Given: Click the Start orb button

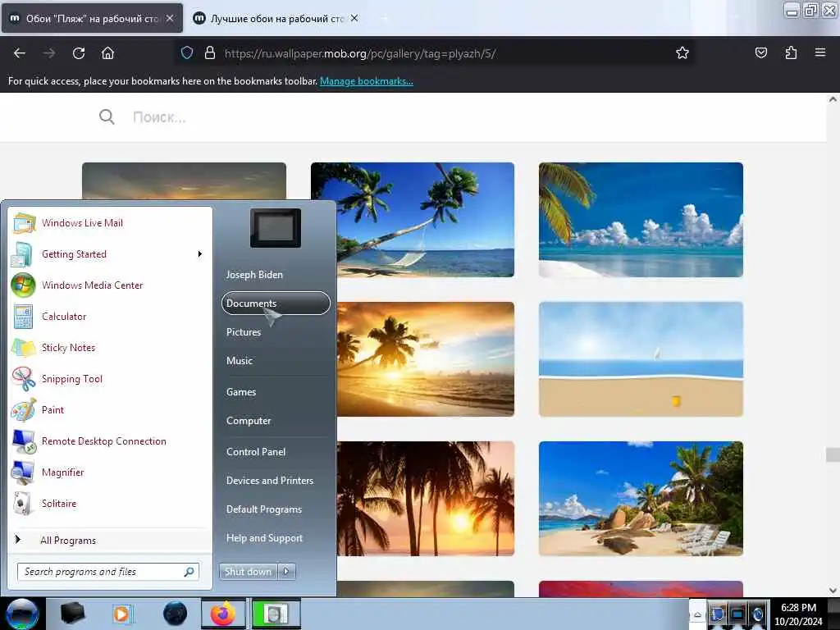Looking at the screenshot, I should pyautogui.click(x=22, y=614).
